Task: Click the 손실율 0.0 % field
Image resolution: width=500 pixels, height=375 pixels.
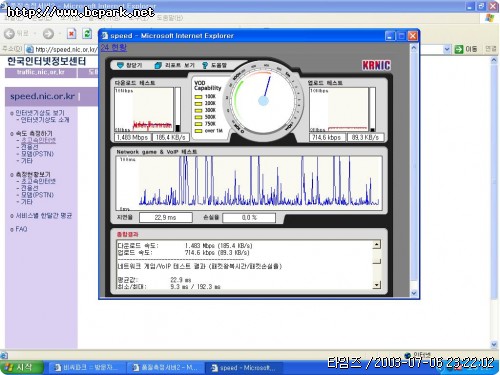Action: 249,218
